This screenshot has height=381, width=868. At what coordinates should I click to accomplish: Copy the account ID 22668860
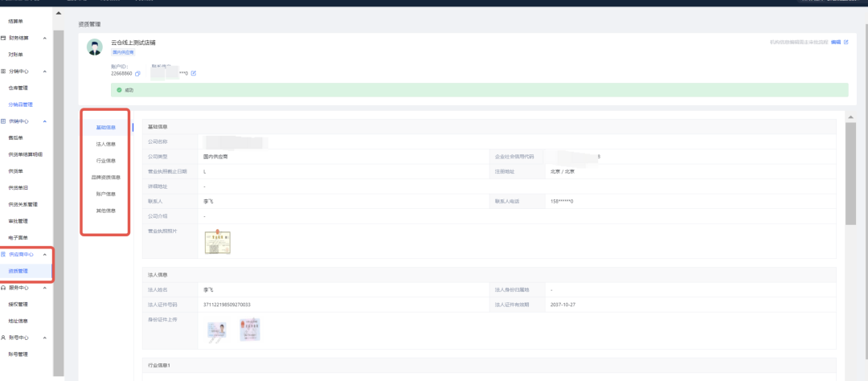point(137,74)
